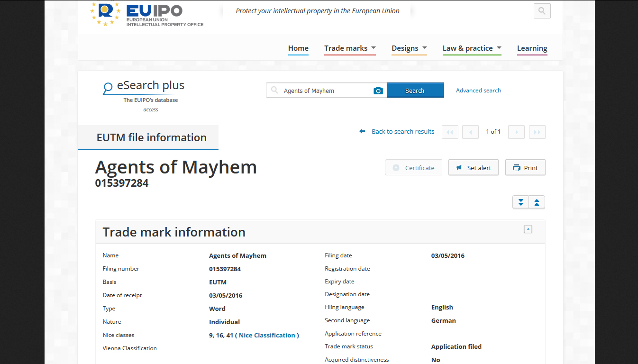Click the Certificate button
The height and width of the screenshot is (364, 638).
click(413, 168)
